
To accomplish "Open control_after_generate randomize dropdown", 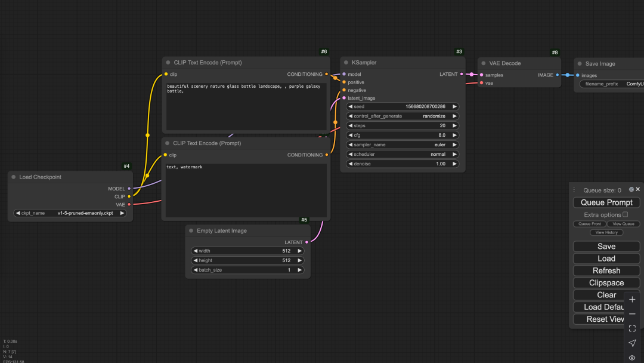I will point(402,116).
